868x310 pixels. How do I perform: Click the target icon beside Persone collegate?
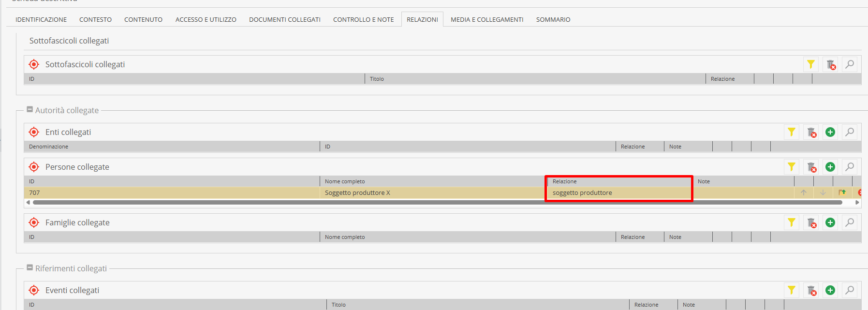34,167
